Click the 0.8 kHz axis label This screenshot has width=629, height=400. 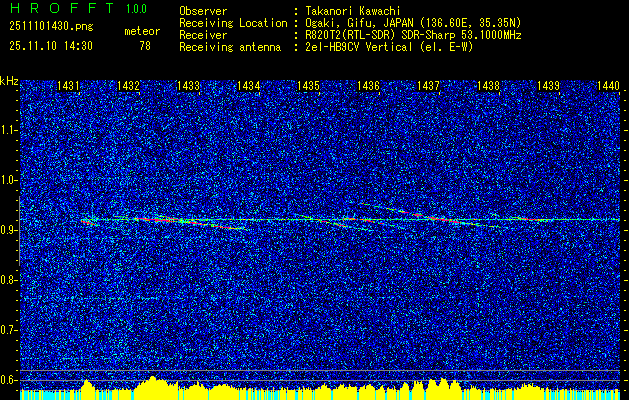click(x=8, y=280)
